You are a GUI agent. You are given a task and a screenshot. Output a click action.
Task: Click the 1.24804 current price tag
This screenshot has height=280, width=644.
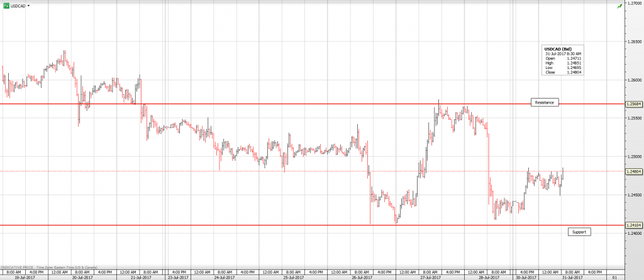coord(633,171)
